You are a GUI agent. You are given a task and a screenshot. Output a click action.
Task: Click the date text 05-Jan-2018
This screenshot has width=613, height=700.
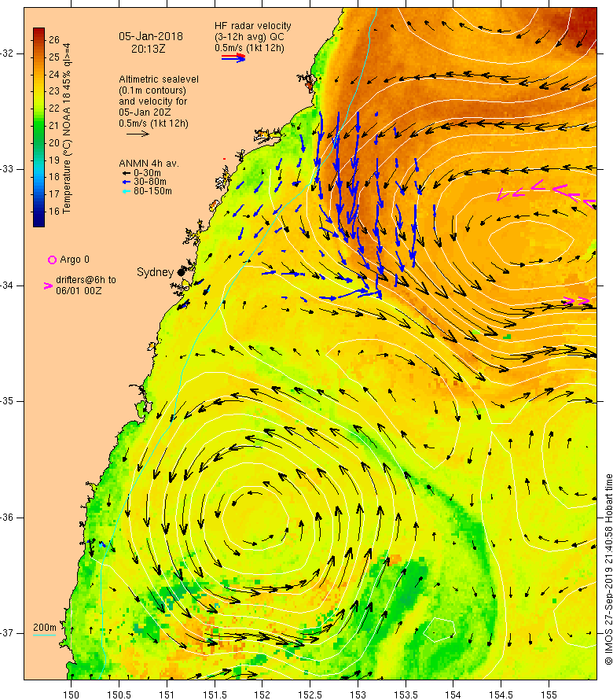tap(150, 36)
